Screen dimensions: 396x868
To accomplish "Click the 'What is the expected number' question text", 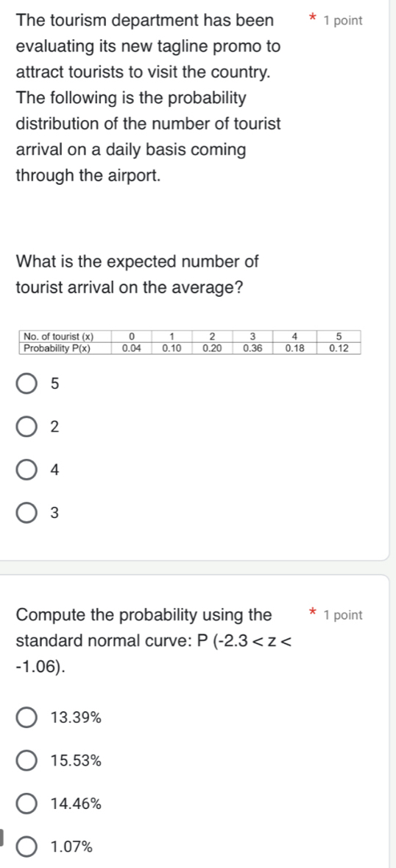I will (x=138, y=275).
